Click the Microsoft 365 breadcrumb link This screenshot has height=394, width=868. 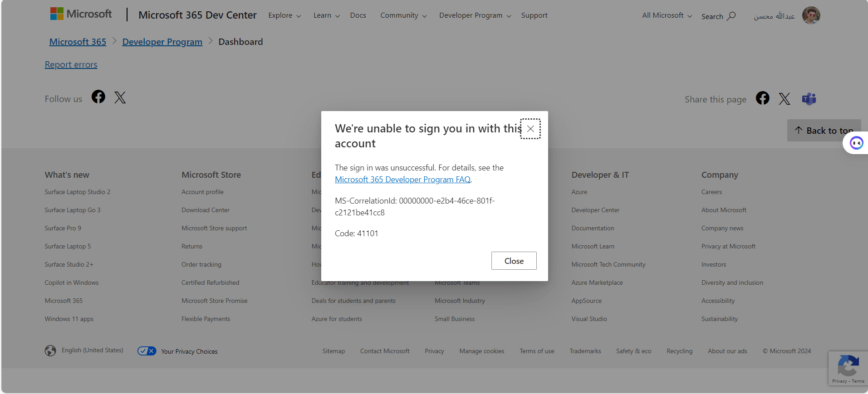pos(78,42)
